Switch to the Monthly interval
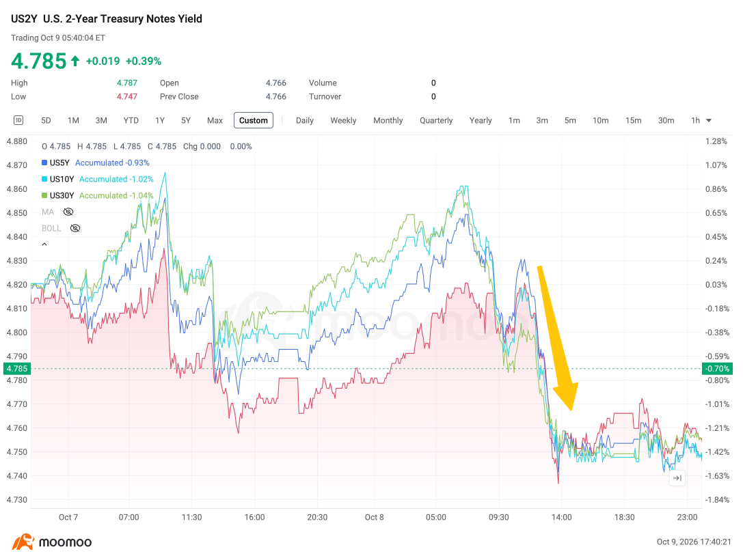Screen dimensions: 743x560 388,120
